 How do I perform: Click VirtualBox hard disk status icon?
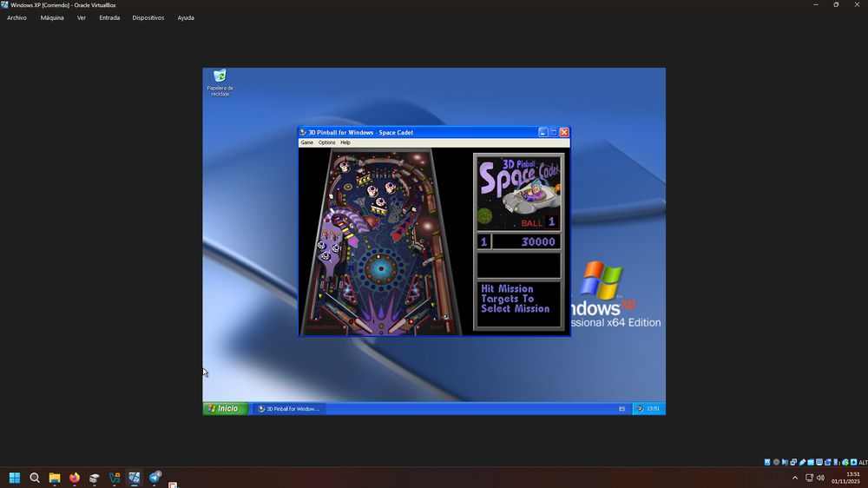point(767,462)
